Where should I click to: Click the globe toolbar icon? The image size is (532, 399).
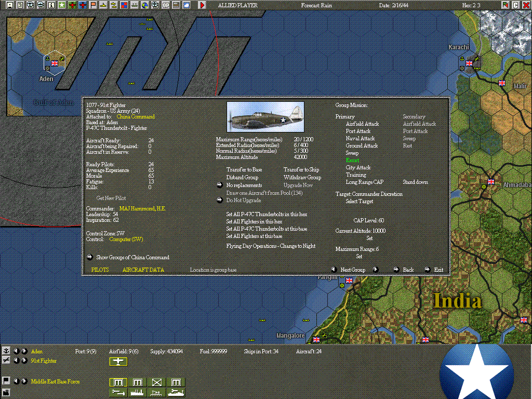click(x=145, y=5)
